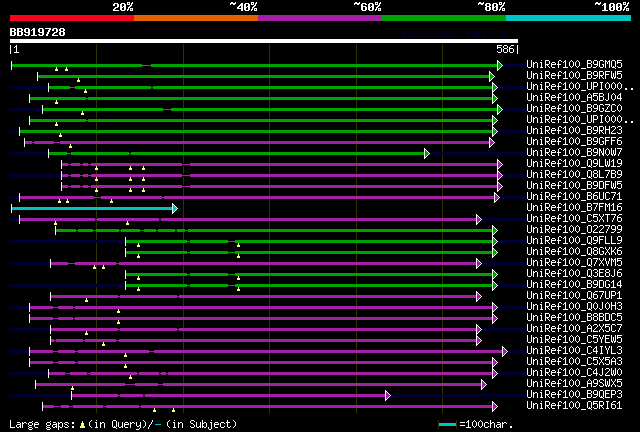Select the UniRef100_B9N0W7 label text
Screen dimensions: 640x432
click(574, 153)
